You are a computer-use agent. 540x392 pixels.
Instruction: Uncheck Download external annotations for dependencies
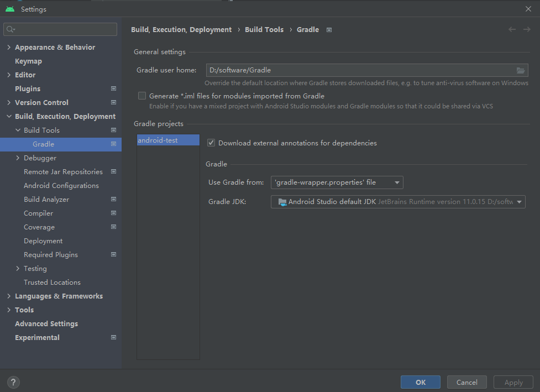[x=211, y=143]
